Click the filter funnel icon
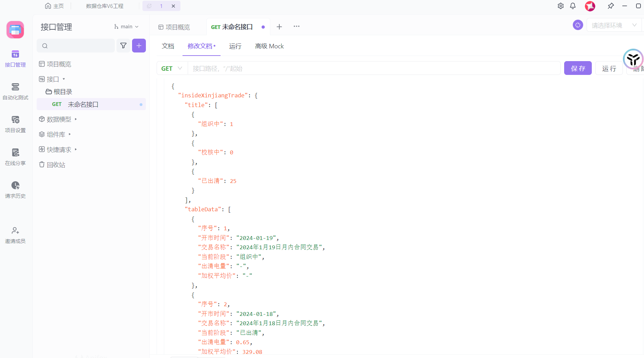The width and height of the screenshot is (644, 358). point(123,46)
